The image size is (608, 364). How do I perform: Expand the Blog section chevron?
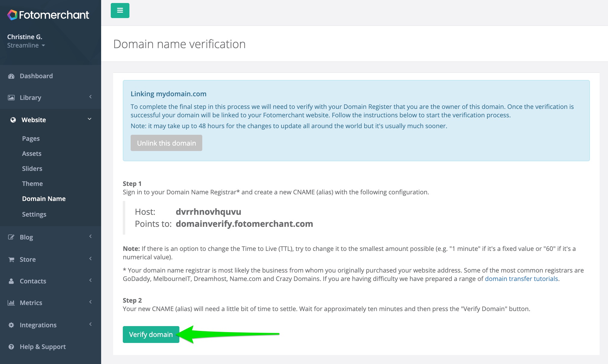[x=90, y=236]
